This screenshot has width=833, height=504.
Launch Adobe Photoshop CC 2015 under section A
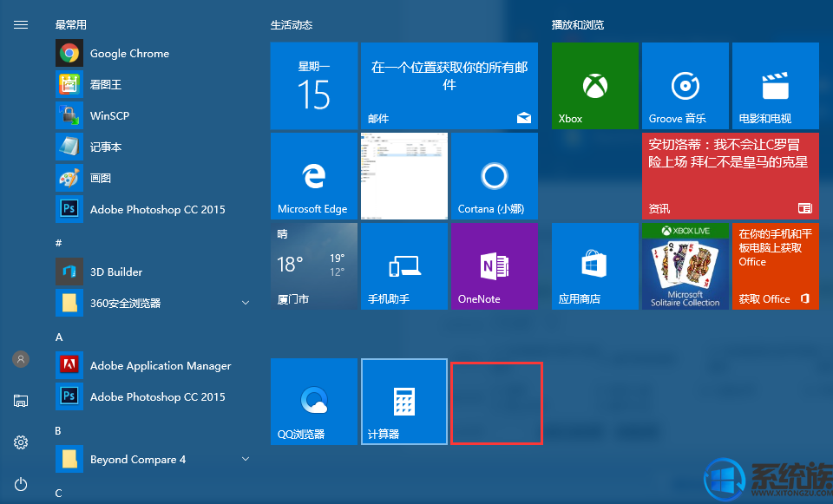point(154,396)
